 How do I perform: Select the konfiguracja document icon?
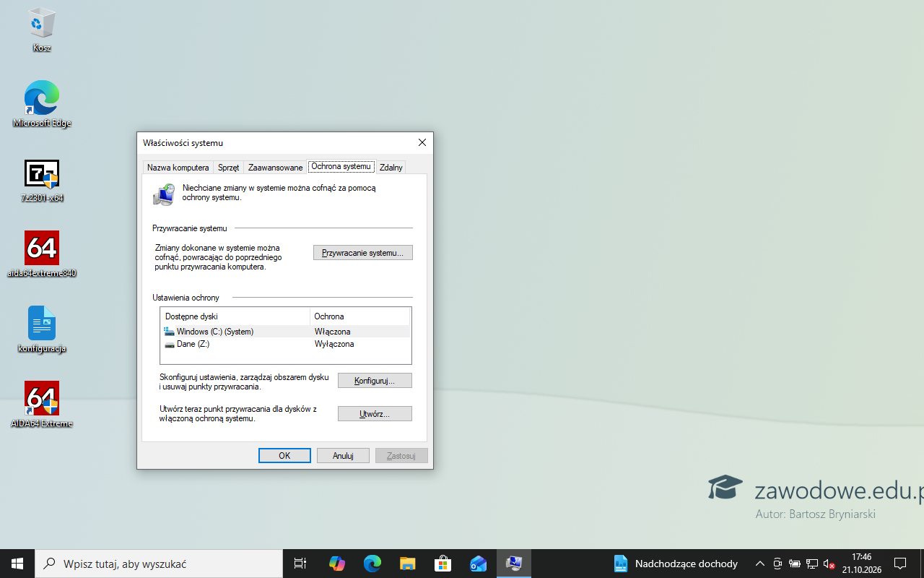coord(42,330)
